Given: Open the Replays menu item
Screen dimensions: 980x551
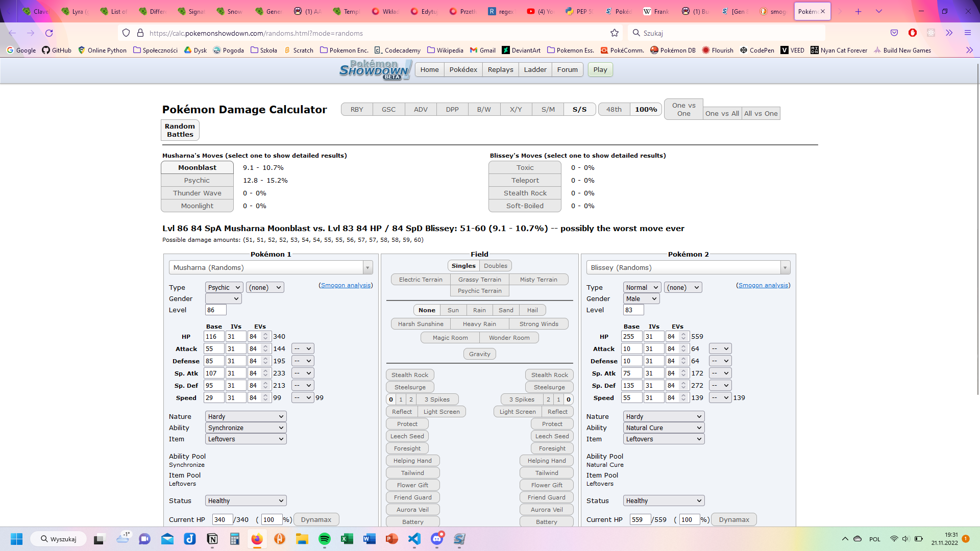Looking at the screenshot, I should pos(500,69).
